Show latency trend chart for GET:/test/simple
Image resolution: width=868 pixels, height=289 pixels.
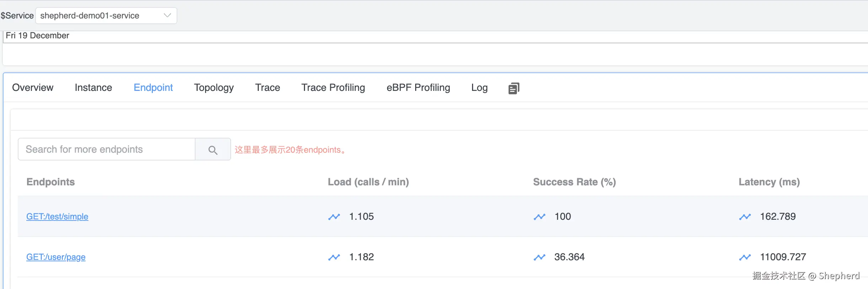point(745,217)
